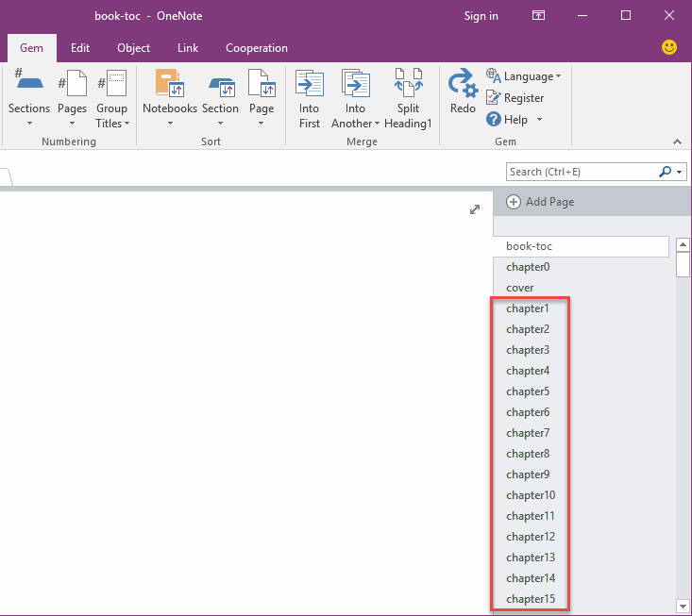Click the search magnifier icon
This screenshot has width=692, height=616.
point(665,172)
